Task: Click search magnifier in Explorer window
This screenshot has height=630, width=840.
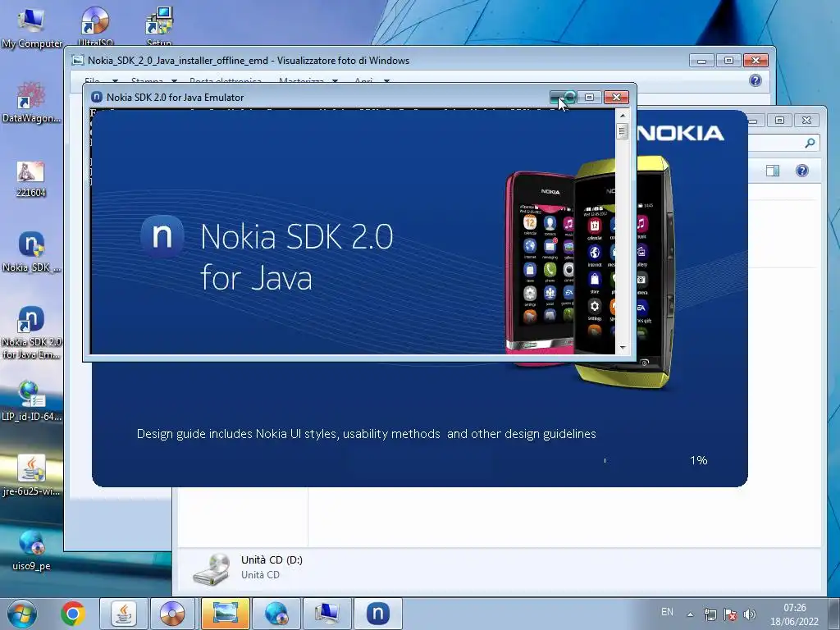Action: [x=810, y=143]
